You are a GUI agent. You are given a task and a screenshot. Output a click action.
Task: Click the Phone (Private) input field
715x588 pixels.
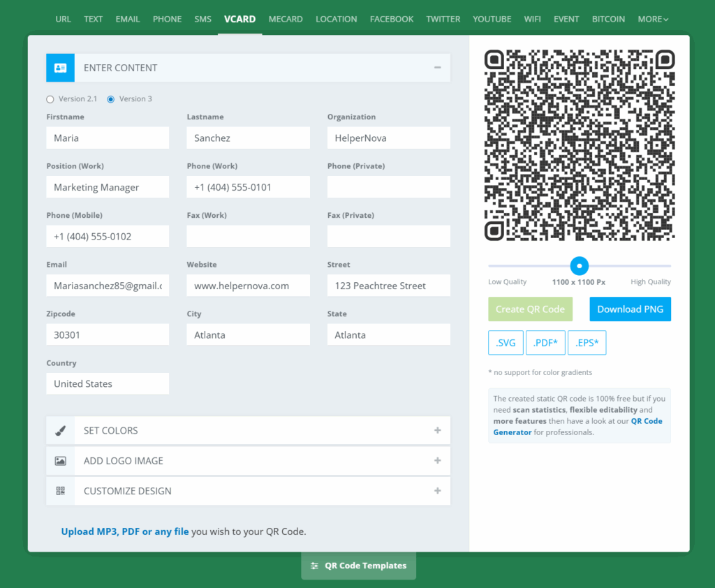click(x=388, y=187)
